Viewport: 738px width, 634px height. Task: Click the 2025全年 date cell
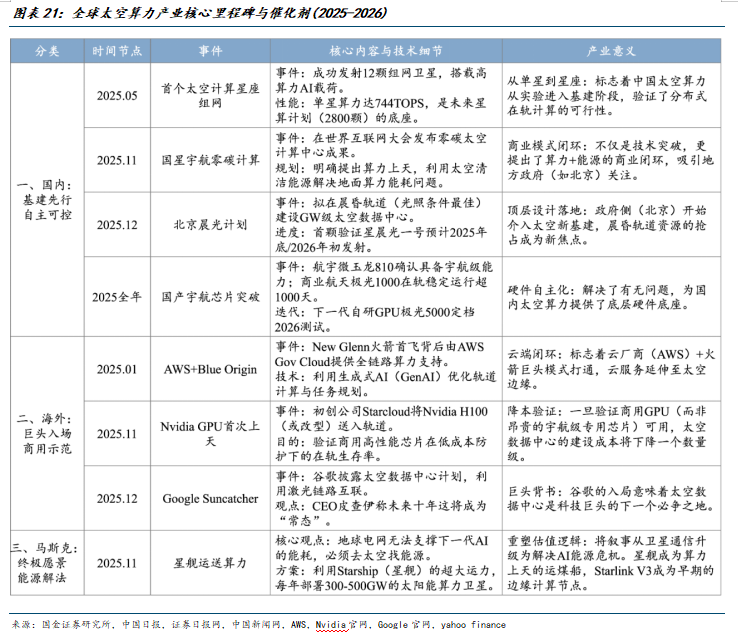tap(118, 297)
